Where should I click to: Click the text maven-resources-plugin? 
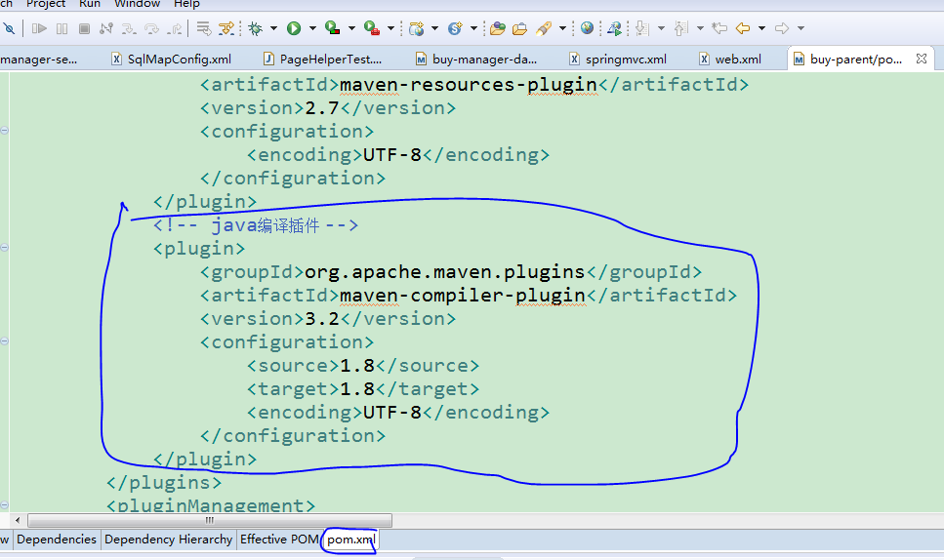468,85
